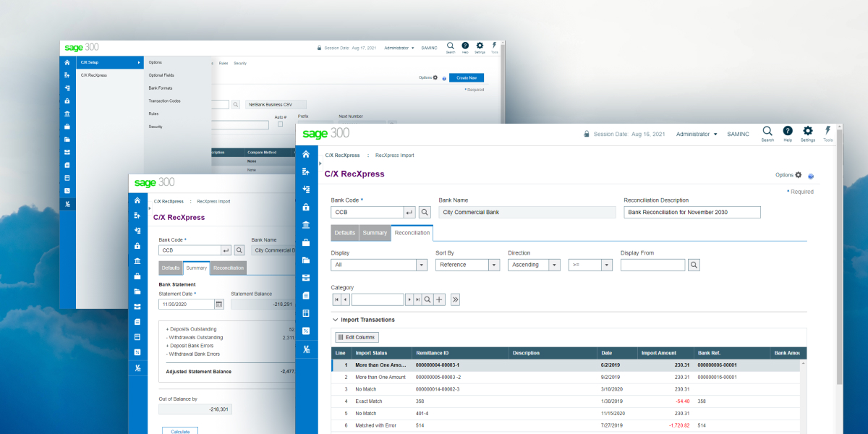Click the Statement Date field showing 11/30/2020
Screen dimensions: 868x434
click(186, 304)
